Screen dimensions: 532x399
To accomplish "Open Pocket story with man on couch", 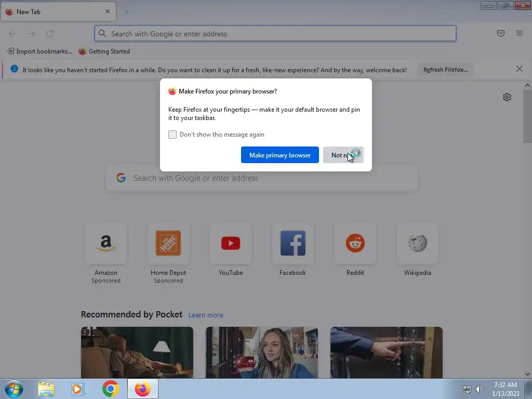I will (137, 352).
